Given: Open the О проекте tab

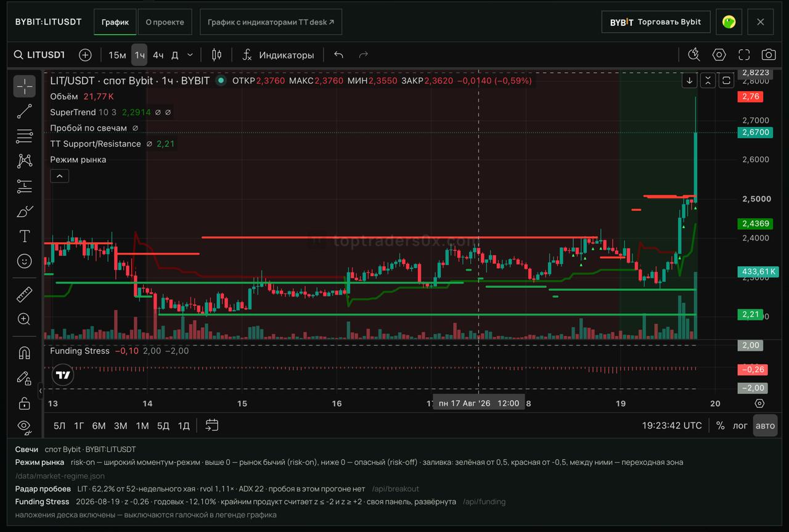Looking at the screenshot, I should pos(165,22).
